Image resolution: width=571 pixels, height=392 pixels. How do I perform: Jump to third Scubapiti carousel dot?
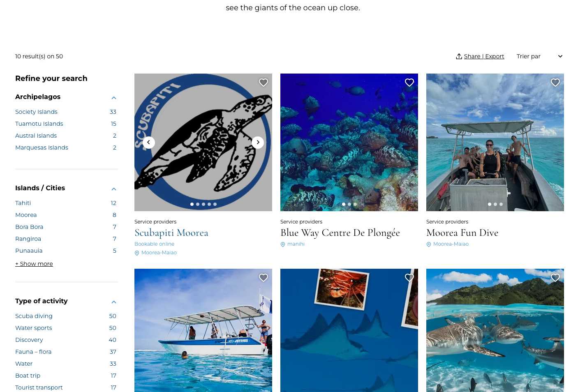click(203, 204)
